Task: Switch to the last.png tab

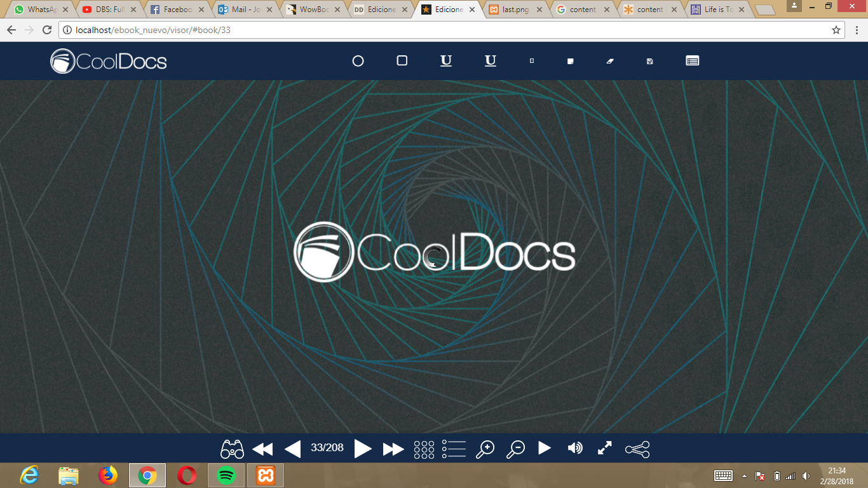Action: tap(516, 10)
